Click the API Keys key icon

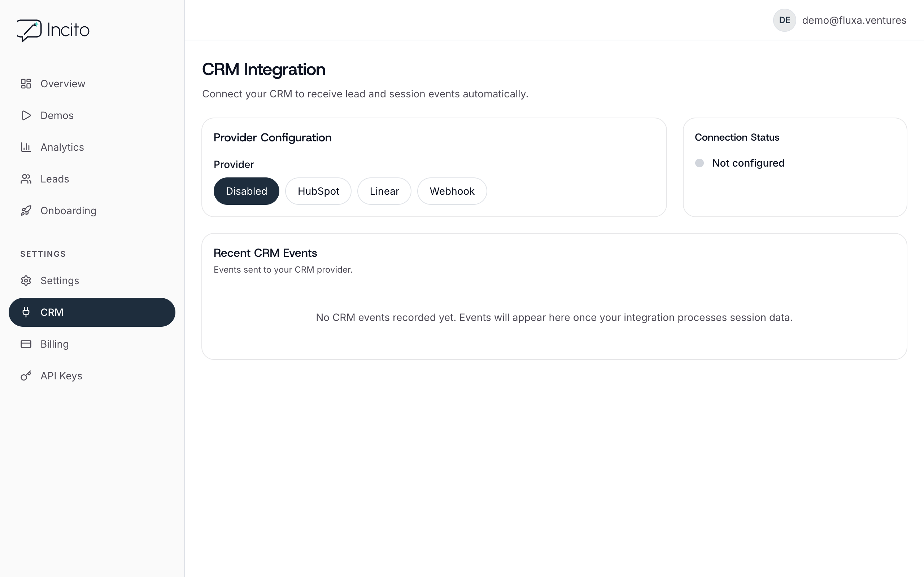coord(26,375)
